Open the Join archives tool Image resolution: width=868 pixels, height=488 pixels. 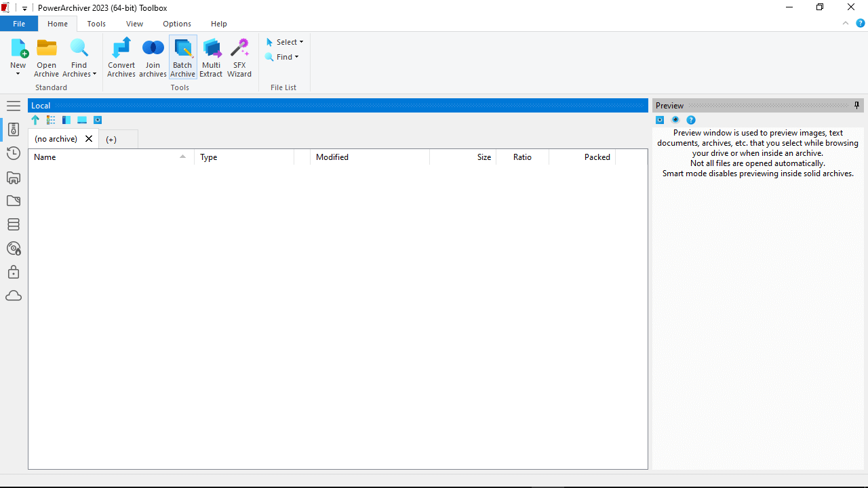(x=153, y=58)
